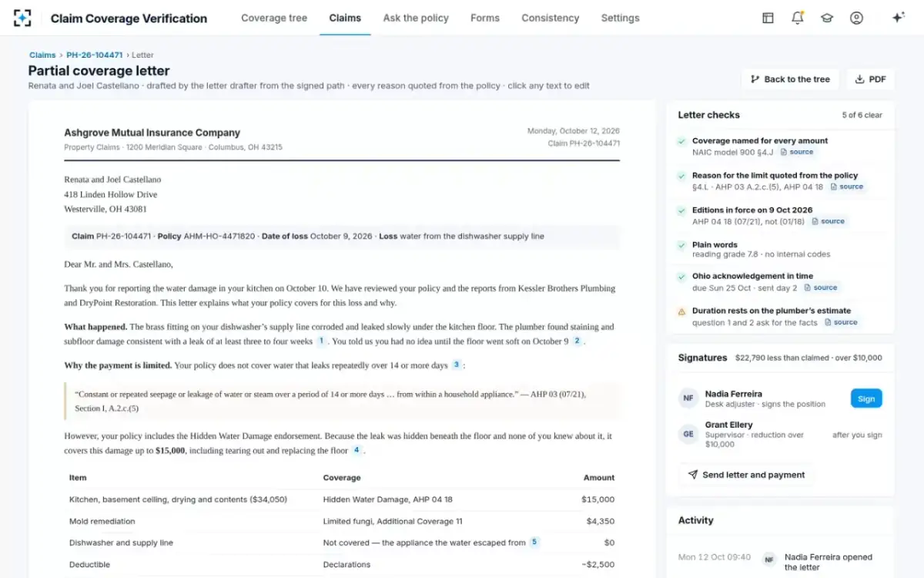Click the 'Ashgrove Mutual Insurance Company' heading

coord(152,133)
